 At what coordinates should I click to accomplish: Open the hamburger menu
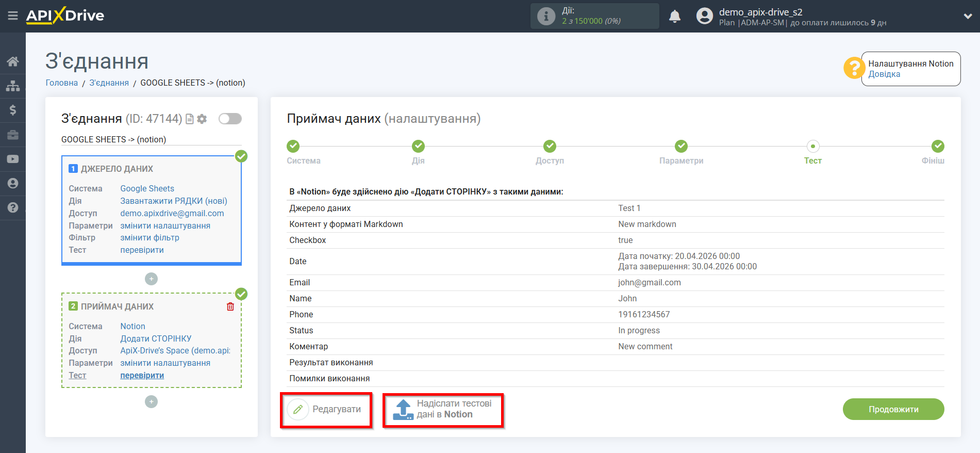pos(13,16)
